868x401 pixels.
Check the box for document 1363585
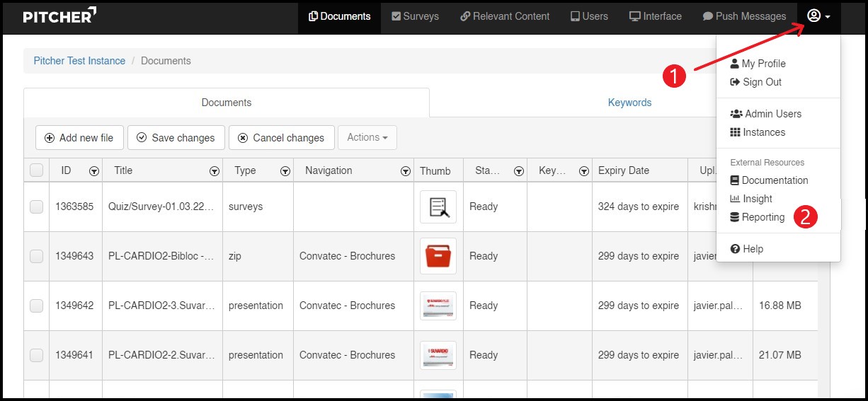coord(37,207)
